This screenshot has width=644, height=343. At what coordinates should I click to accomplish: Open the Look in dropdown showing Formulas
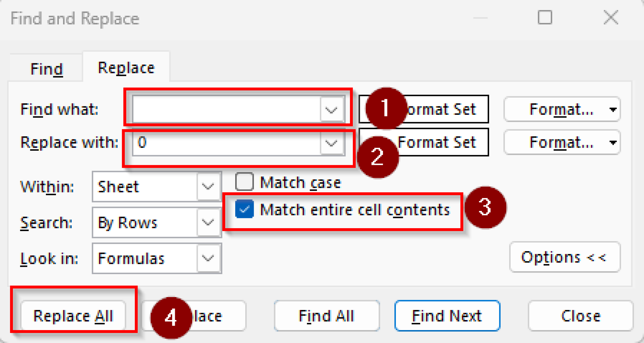click(208, 258)
